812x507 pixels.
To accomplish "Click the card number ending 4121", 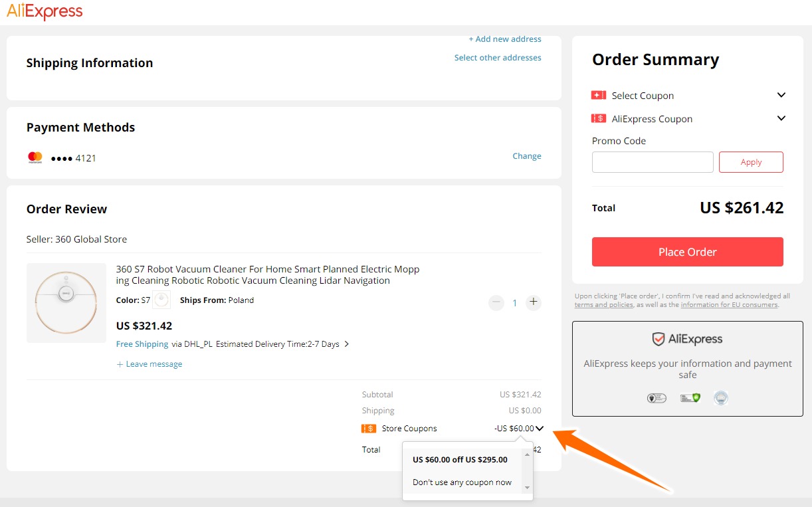I will pos(74,158).
